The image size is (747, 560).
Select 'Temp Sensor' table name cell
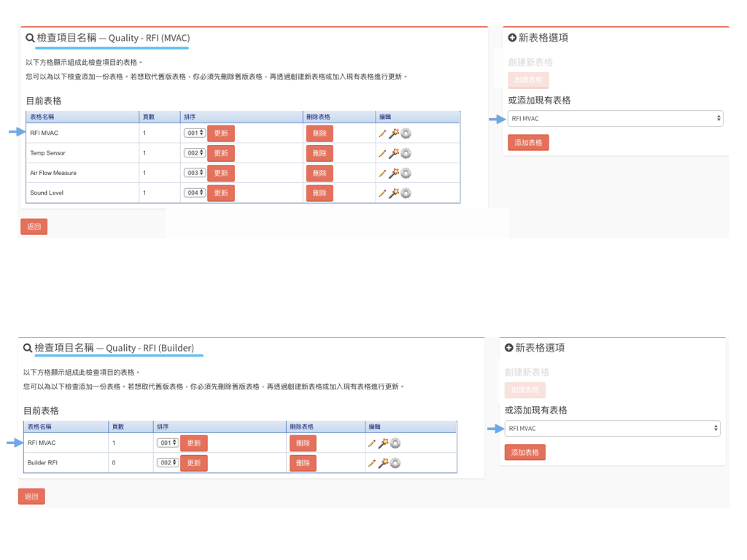point(82,153)
